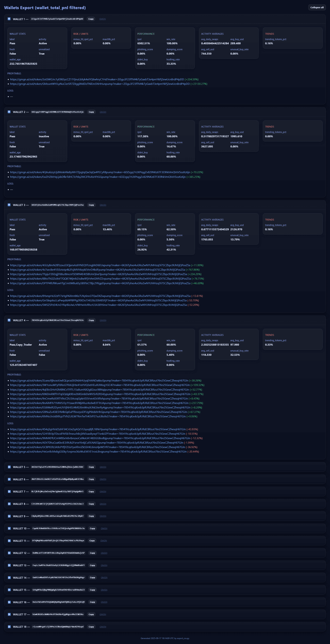Toggle Wallet 2 section collapse arrow
Screen dimensions: 330x644
[9, 112]
